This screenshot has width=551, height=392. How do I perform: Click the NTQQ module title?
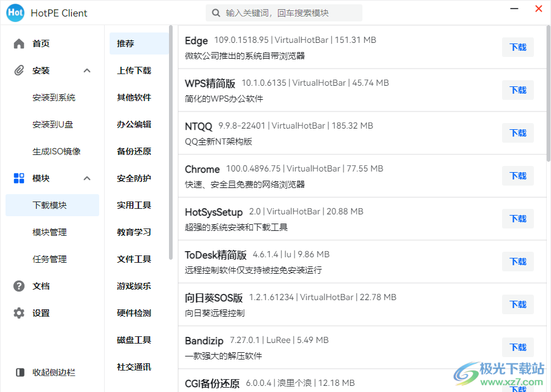(198, 126)
